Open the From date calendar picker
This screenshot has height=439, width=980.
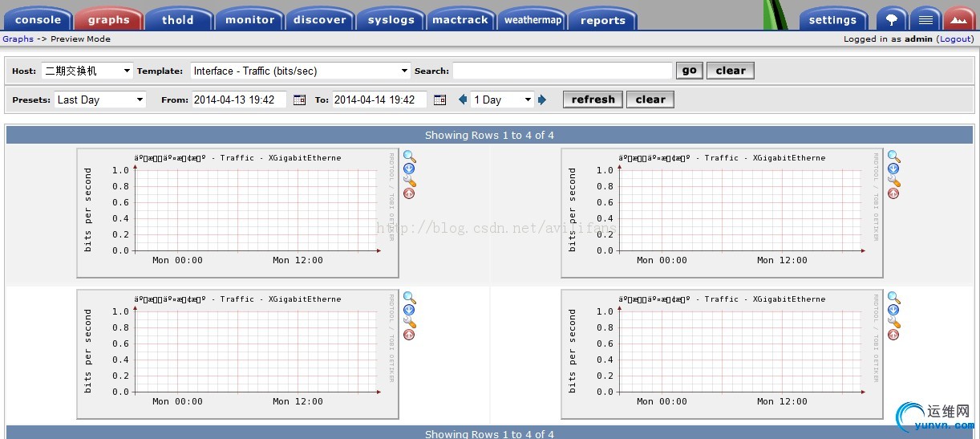[299, 100]
